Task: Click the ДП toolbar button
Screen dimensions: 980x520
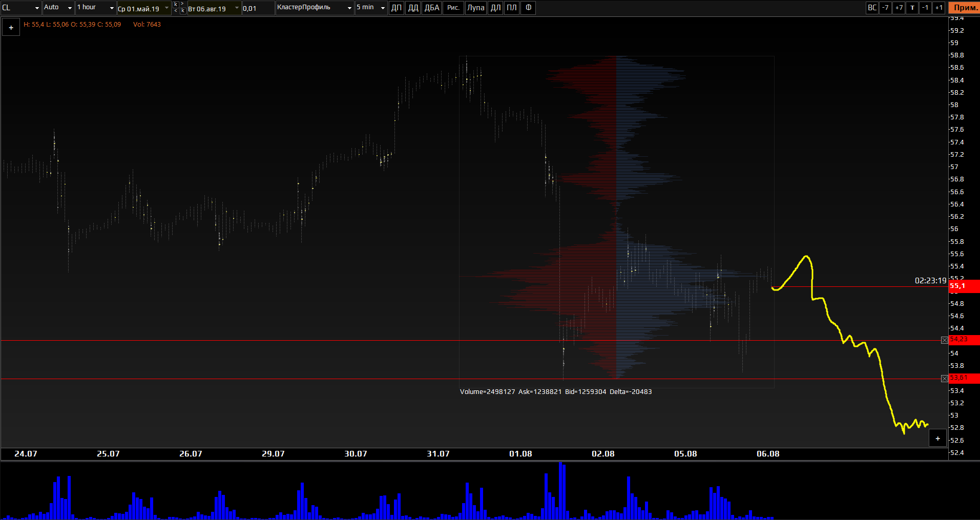Action: pyautogui.click(x=397, y=8)
